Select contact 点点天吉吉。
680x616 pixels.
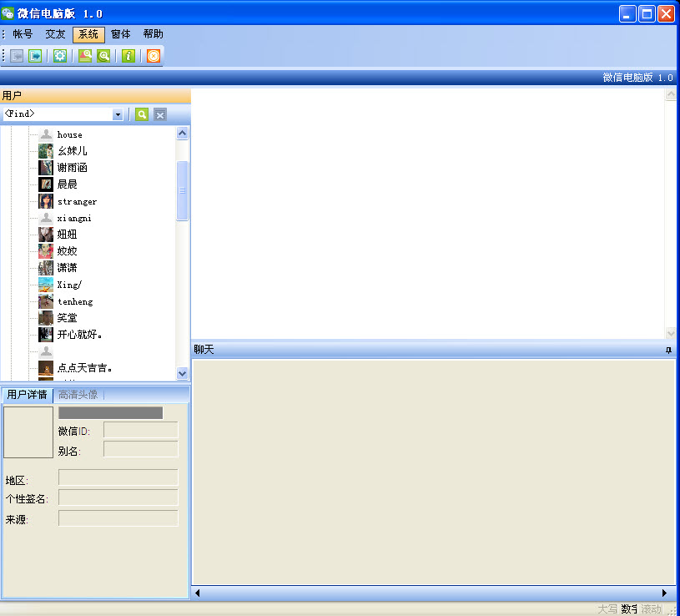click(85, 368)
